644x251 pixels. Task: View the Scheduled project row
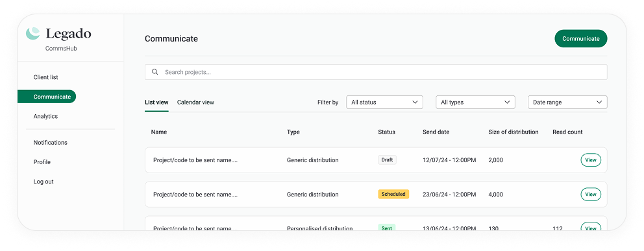coord(591,195)
